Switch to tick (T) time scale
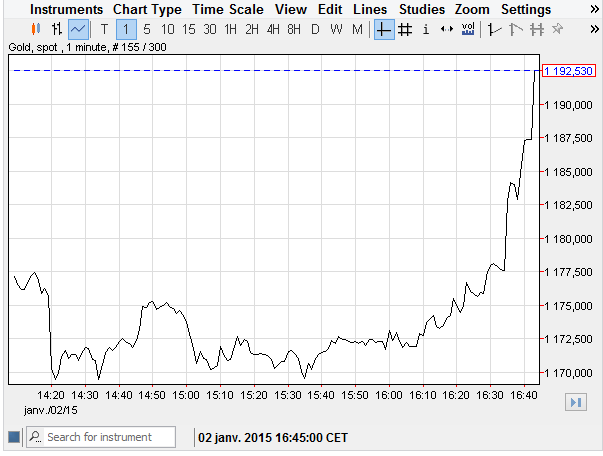The width and height of the screenshot is (603, 456). tap(104, 29)
